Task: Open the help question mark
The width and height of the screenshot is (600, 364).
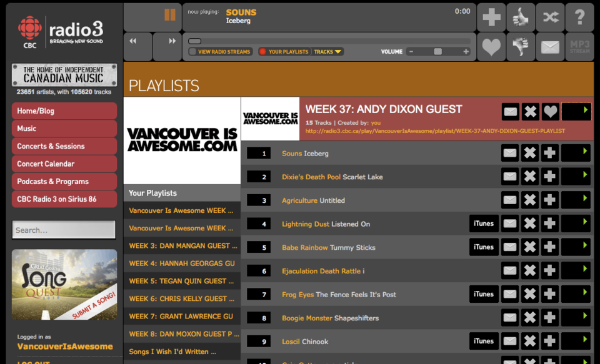Action: [x=580, y=17]
